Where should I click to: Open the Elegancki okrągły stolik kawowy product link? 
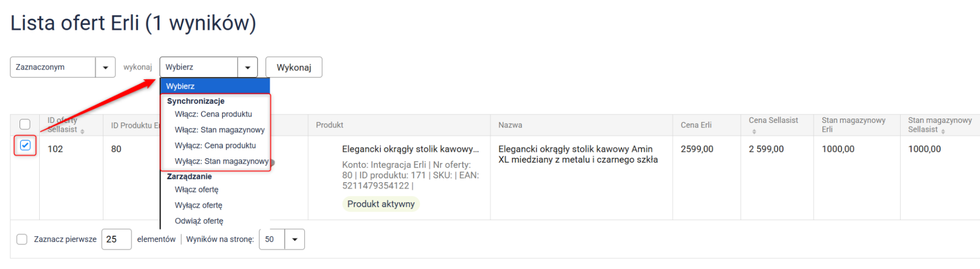(410, 149)
